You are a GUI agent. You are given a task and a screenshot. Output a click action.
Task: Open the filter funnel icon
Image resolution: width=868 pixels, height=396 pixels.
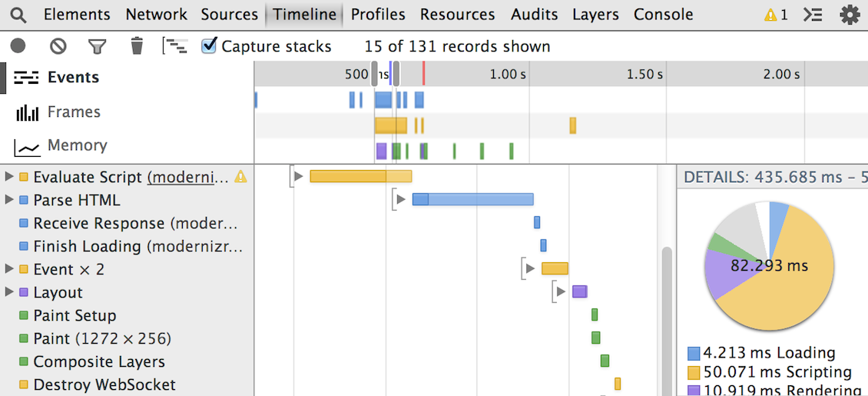click(x=98, y=47)
